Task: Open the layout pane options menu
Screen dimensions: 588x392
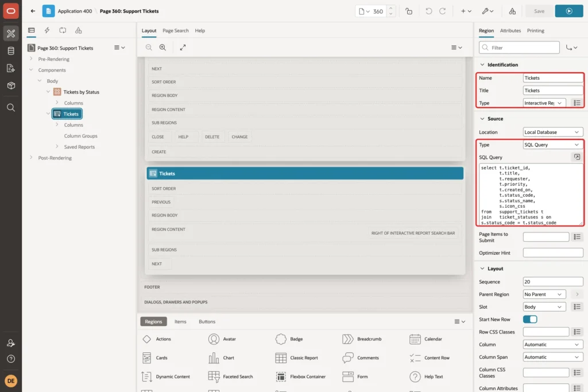Action: (x=457, y=48)
